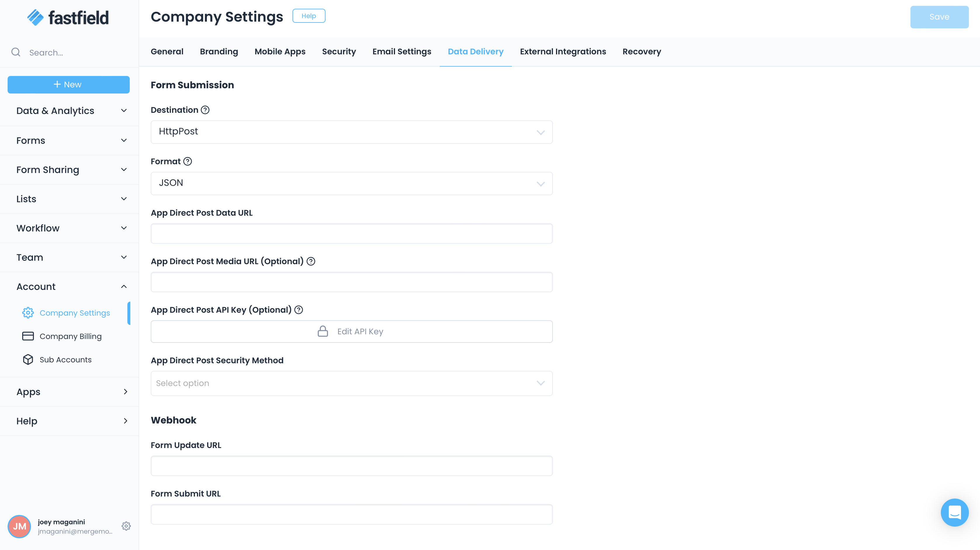Click the Media URL help icon
Image resolution: width=980 pixels, height=550 pixels.
point(311,261)
